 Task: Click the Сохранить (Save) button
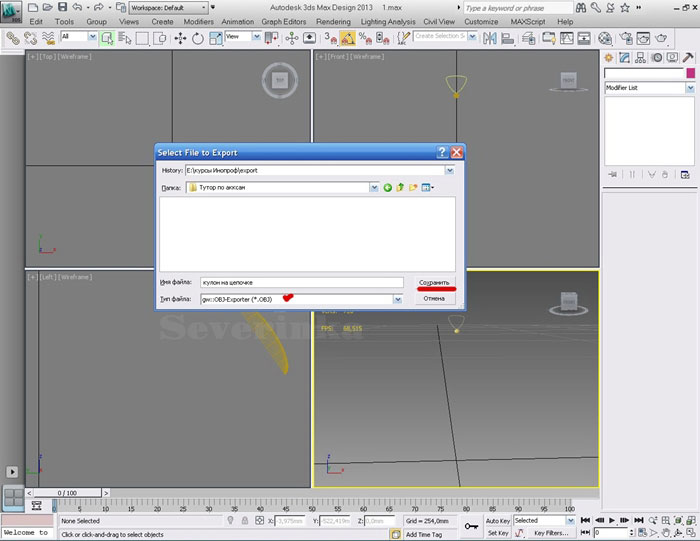click(x=435, y=283)
